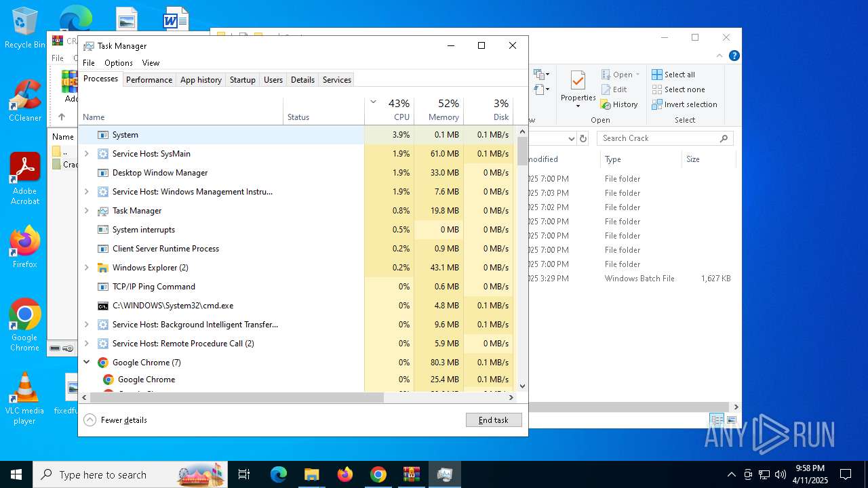Click the Task View taskbar button
This screenshot has height=488, width=868.
[244, 474]
